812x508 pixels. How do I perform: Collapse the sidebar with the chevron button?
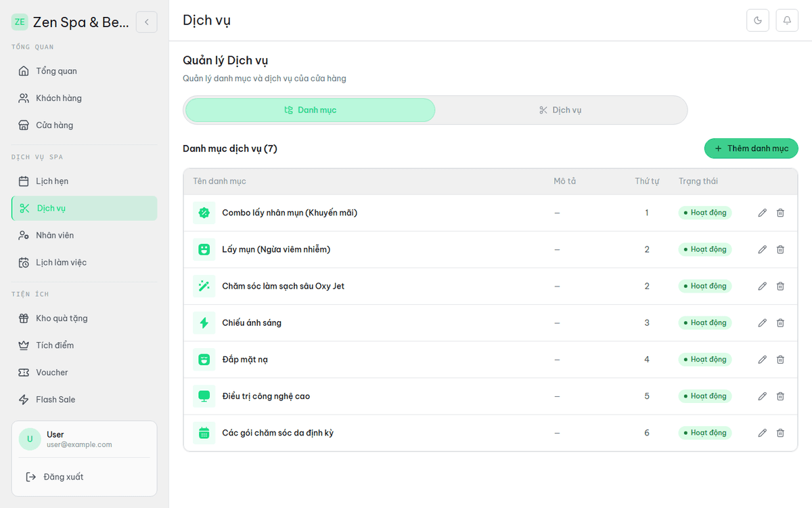(147, 22)
